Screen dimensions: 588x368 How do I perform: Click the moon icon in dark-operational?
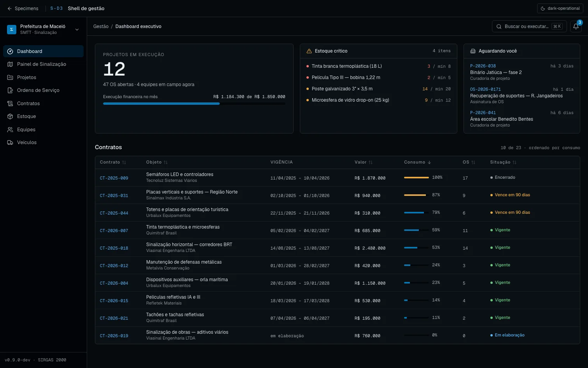(543, 9)
